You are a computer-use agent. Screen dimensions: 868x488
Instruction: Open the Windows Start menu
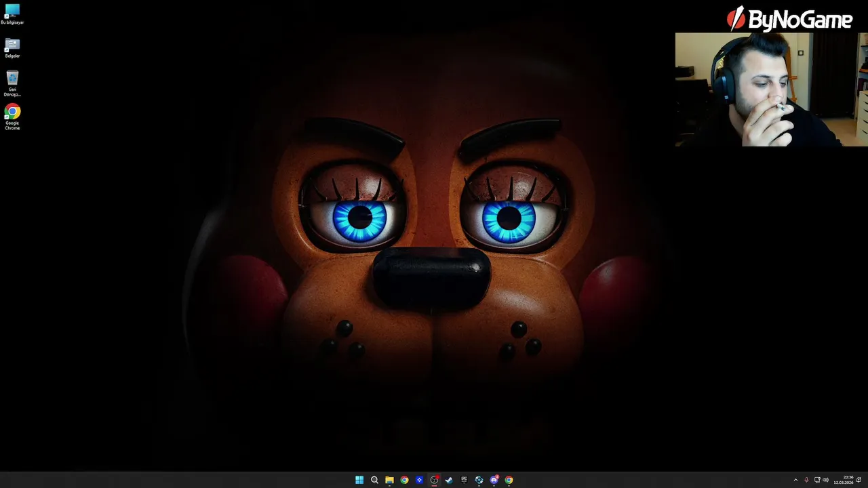359,480
